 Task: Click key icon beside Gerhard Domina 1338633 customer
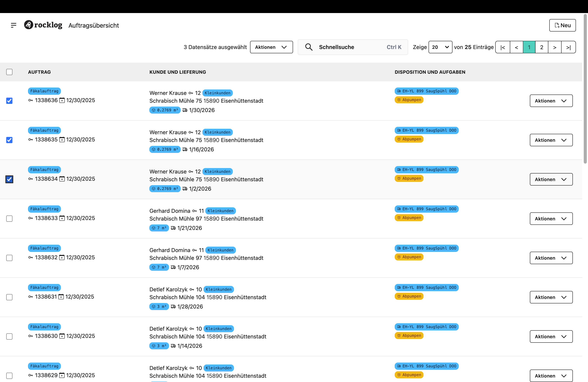click(x=194, y=211)
